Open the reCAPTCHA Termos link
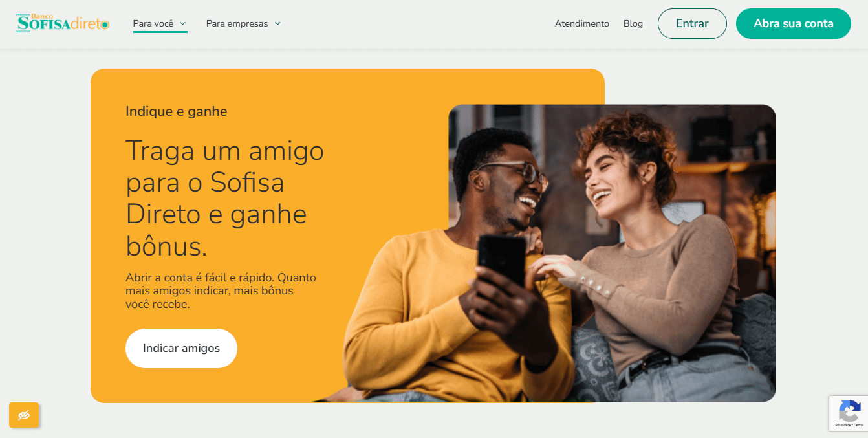The image size is (868, 438). 859,425
